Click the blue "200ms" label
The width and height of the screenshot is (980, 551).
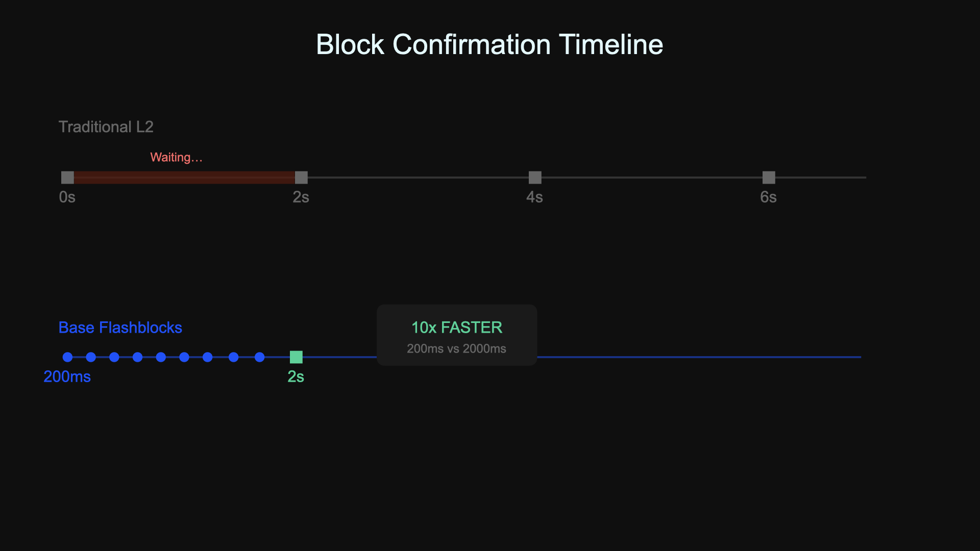pyautogui.click(x=67, y=377)
